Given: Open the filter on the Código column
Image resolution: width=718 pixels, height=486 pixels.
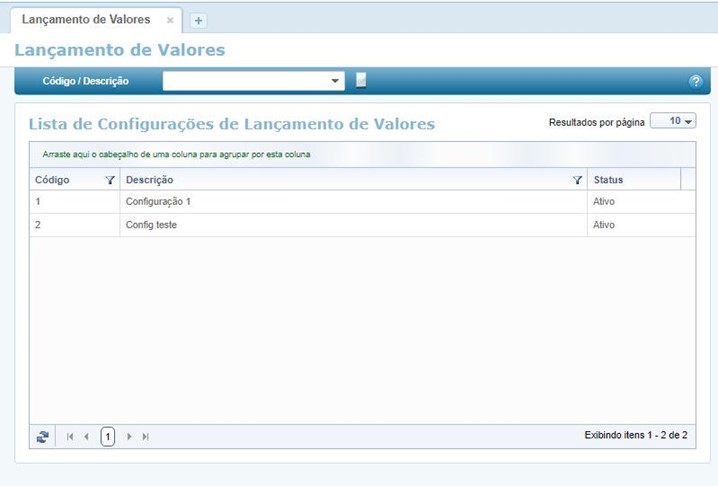Looking at the screenshot, I should coord(109,180).
